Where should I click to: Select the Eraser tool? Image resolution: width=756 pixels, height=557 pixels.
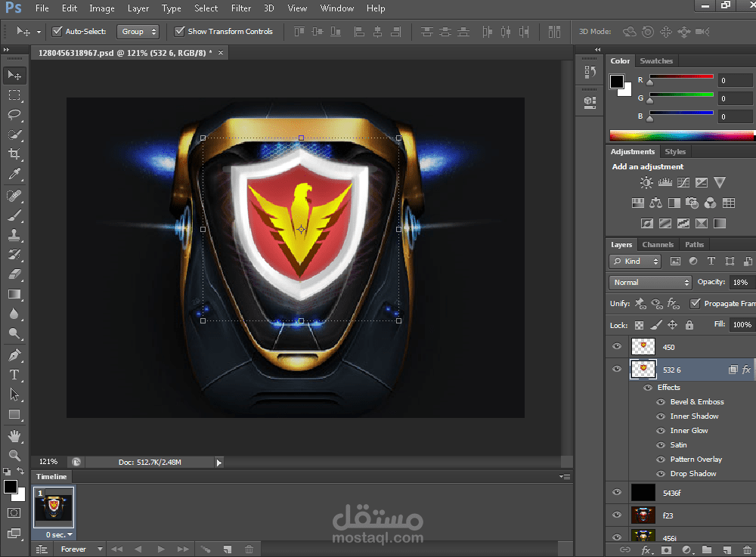point(14,274)
